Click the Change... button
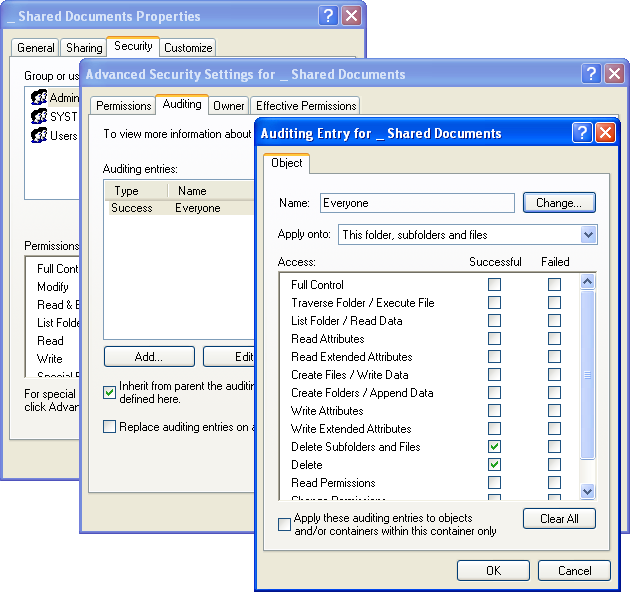Viewport: 630px width, 592px height. tap(559, 203)
